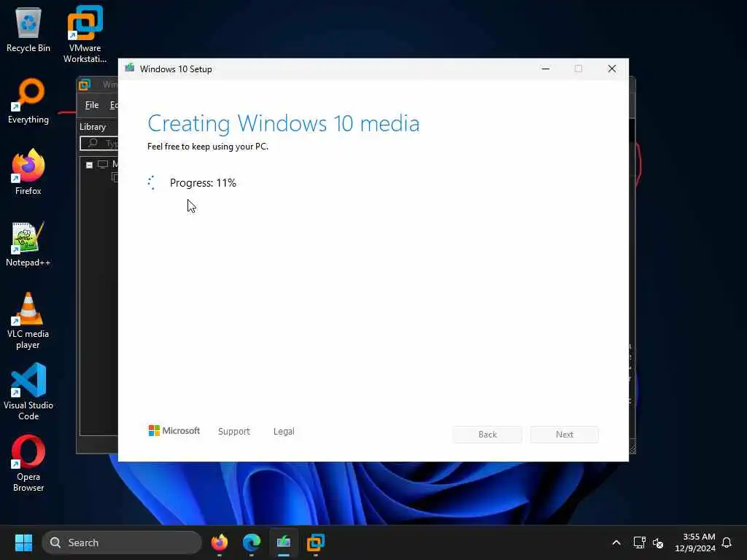Click the Legal link in setup

[x=284, y=432]
